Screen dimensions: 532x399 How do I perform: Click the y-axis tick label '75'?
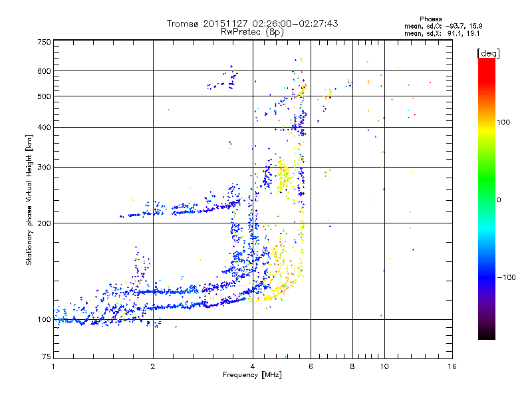47,356
